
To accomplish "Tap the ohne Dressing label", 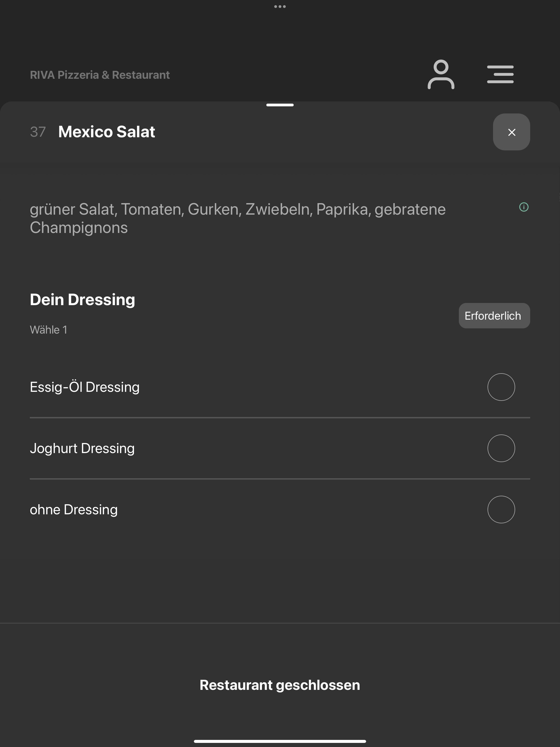I will pyautogui.click(x=74, y=510).
